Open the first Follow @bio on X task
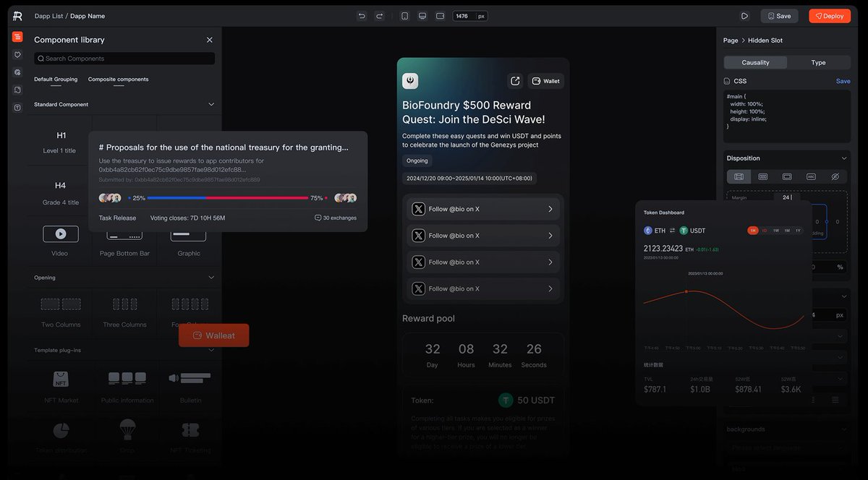The width and height of the screenshot is (868, 480). point(483,209)
